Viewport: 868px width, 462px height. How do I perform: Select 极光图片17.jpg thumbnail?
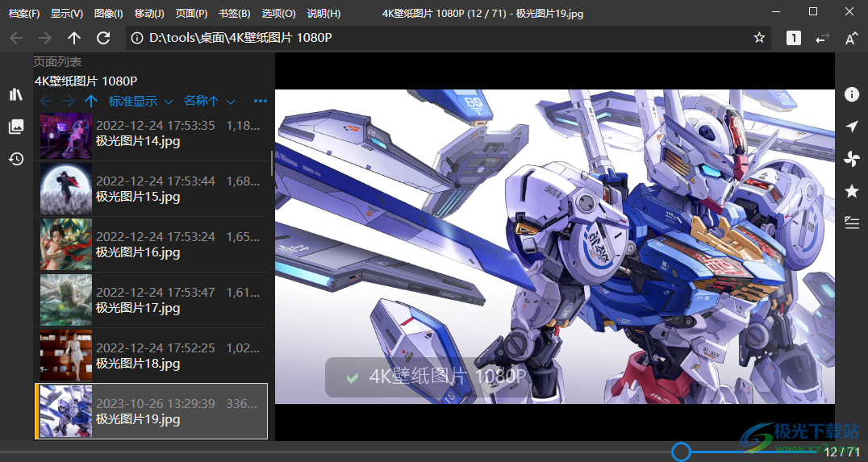66,301
